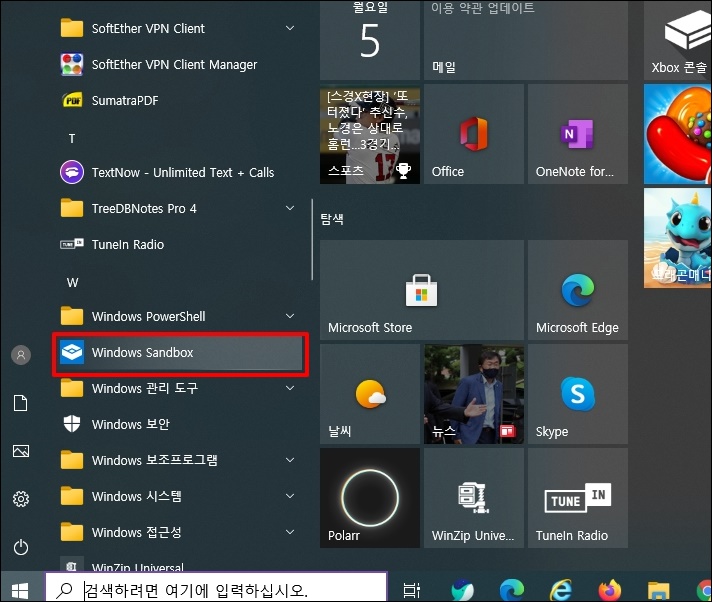712x602 pixels.
Task: Open the 뉴스 tile
Action: click(474, 394)
